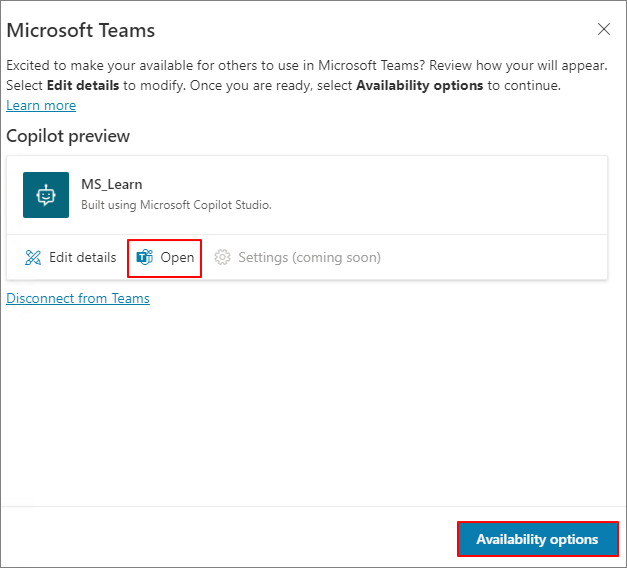This screenshot has height=568, width=627.
Task: Select the Edit details button
Action: (71, 257)
